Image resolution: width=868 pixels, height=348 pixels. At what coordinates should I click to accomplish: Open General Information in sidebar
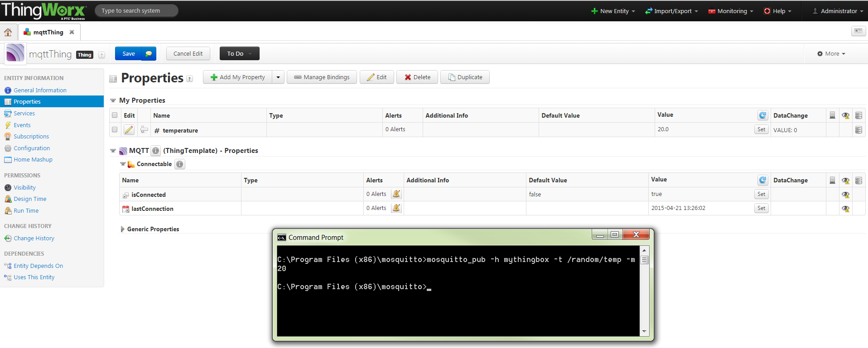tap(40, 90)
